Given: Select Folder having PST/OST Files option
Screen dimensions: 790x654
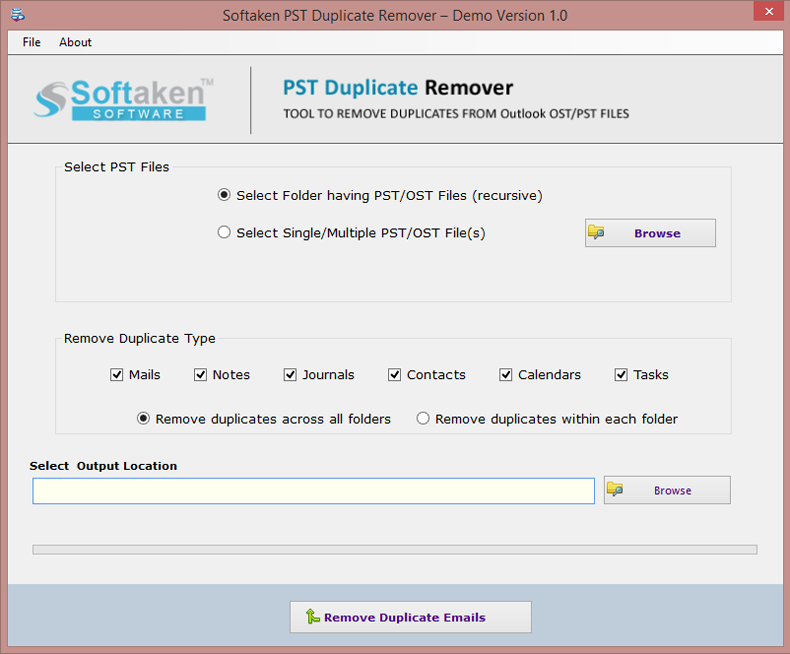Looking at the screenshot, I should (x=224, y=195).
